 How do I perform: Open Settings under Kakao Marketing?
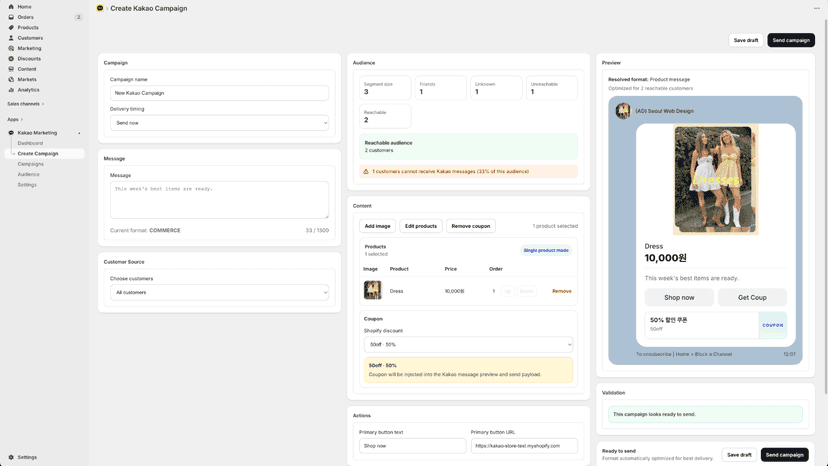27,185
